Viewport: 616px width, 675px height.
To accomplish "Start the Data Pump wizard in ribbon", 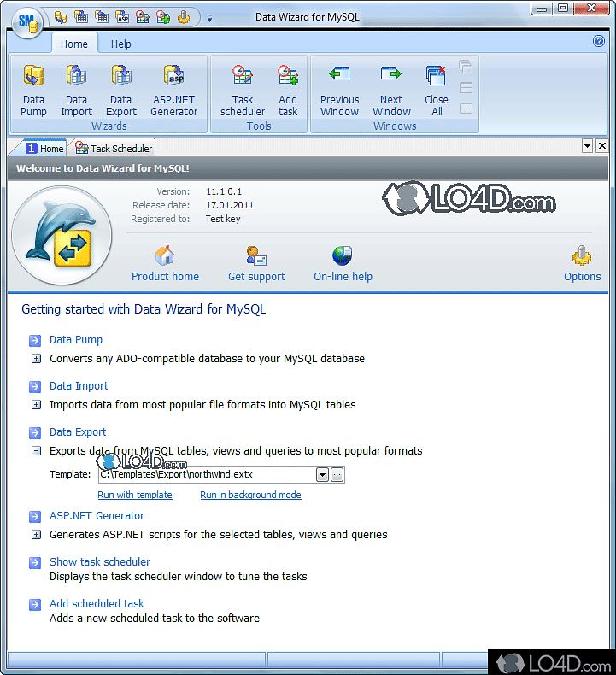I will 33,91.
